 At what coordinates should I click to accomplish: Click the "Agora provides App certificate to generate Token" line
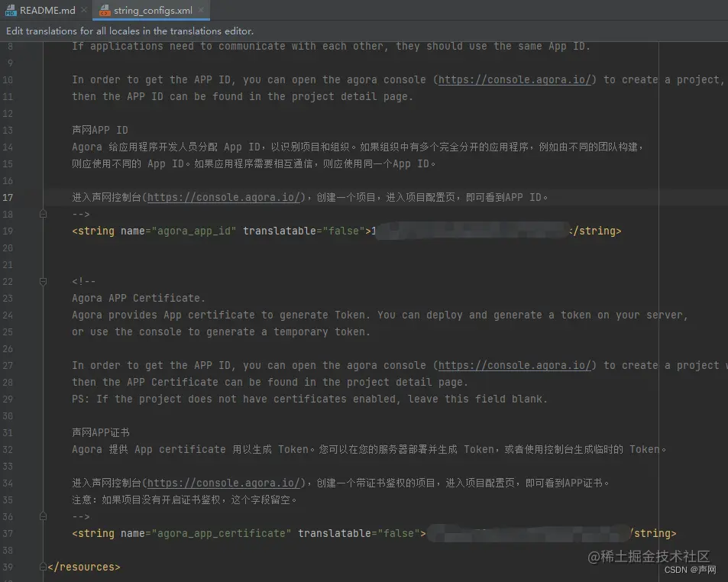(380, 315)
